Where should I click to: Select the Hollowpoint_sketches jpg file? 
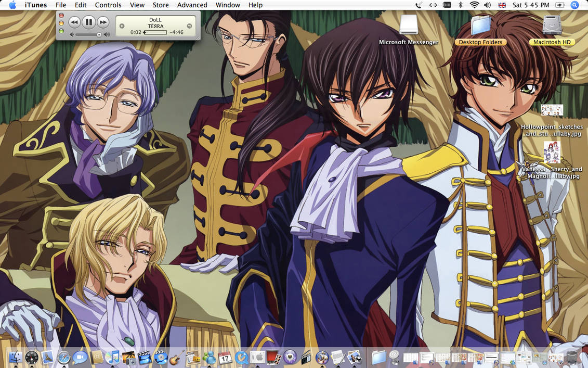click(552, 110)
